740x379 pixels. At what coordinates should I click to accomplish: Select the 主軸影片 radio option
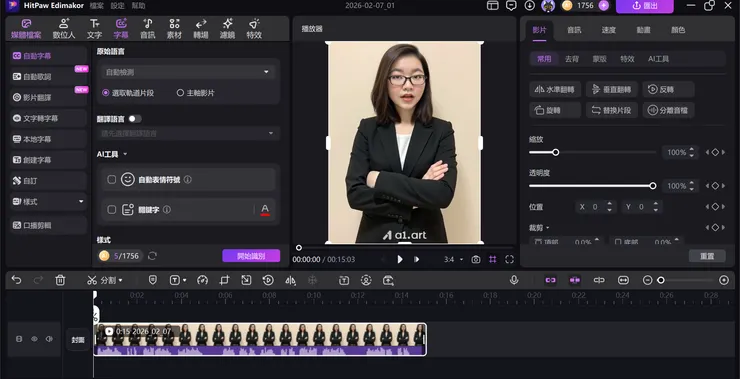[180, 93]
